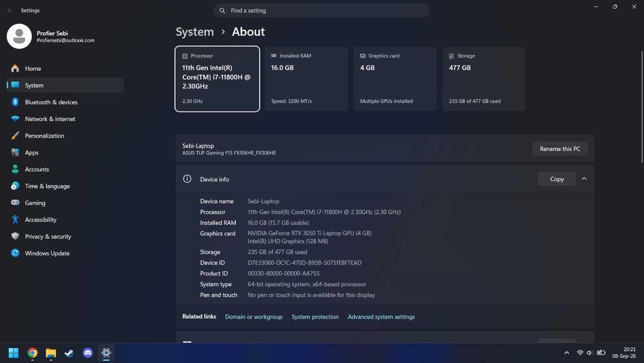Viewport: 644px width, 363px height.
Task: Open the Domain or workgroup link
Action: tap(253, 317)
